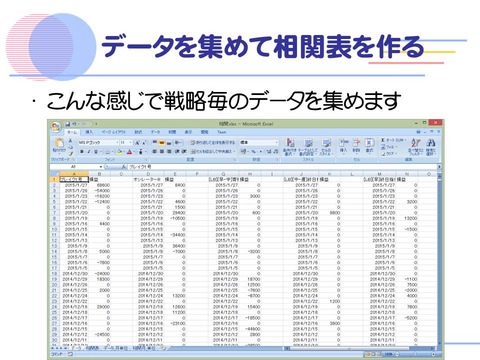
Task: Open the Clear dropdown in editing group
Action: point(389,154)
